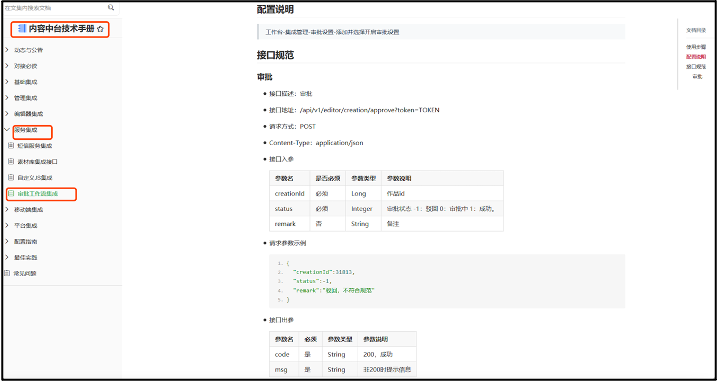Expand the 编辑器集成 chevron
Screen dimensions: 718x382
pyautogui.click(x=6, y=114)
